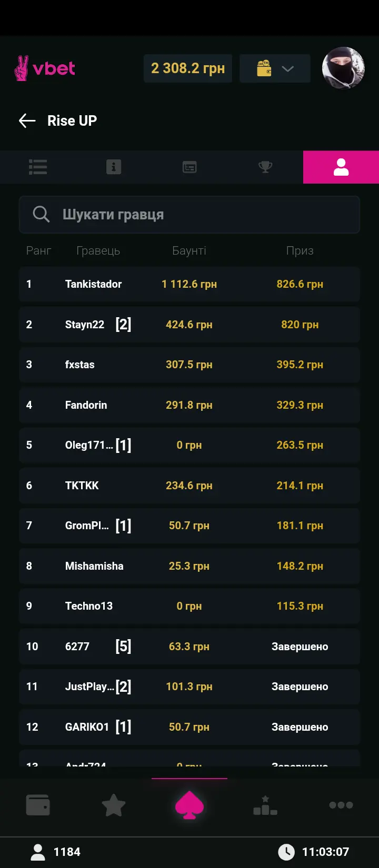Open the wallet icon in bottom bar

[x=38, y=805]
